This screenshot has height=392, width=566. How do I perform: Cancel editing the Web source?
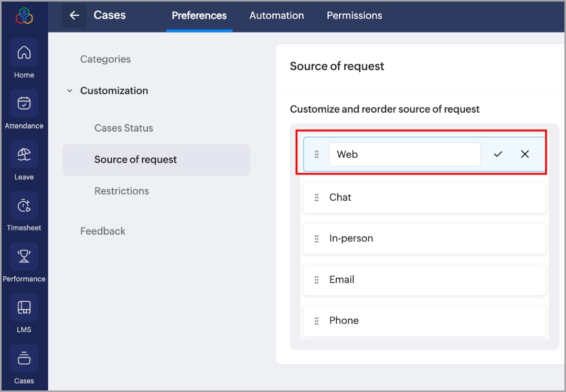(x=525, y=154)
